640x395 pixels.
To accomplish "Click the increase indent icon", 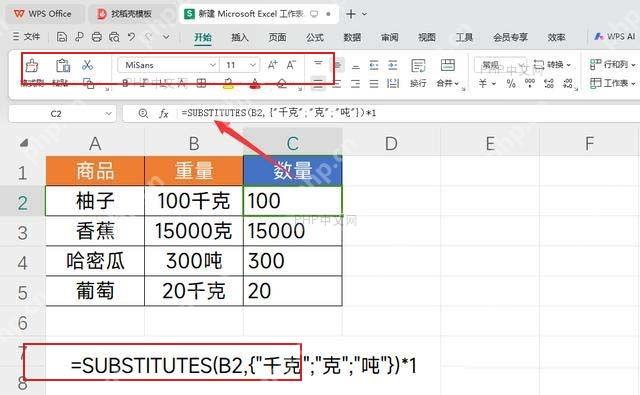I will pos(393,65).
